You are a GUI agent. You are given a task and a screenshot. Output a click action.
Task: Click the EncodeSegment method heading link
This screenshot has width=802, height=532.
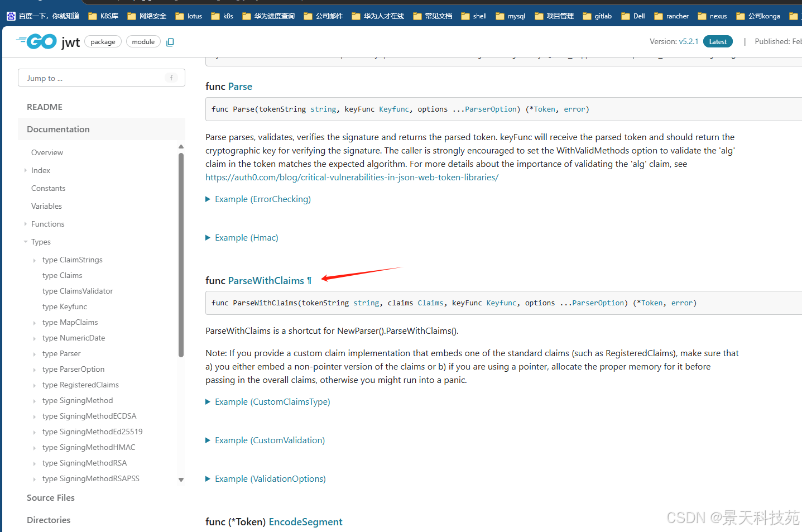[305, 522]
